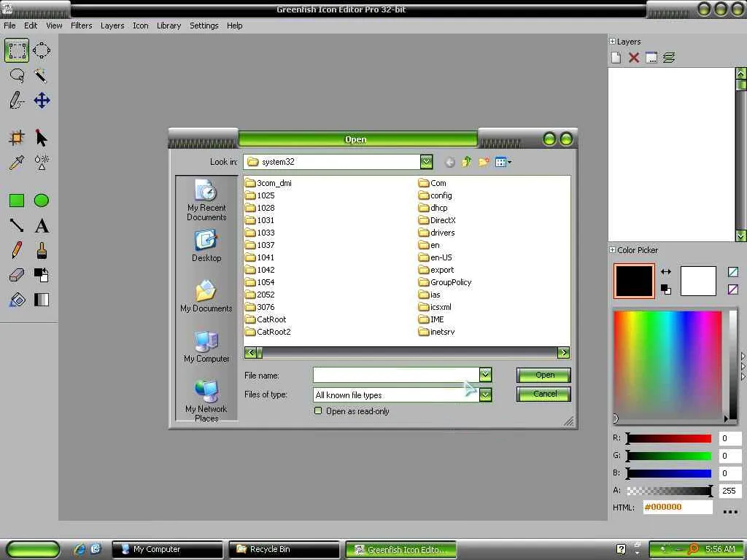Select the Eyedropper tool
Image resolution: width=747 pixels, height=560 pixels.
17,163
